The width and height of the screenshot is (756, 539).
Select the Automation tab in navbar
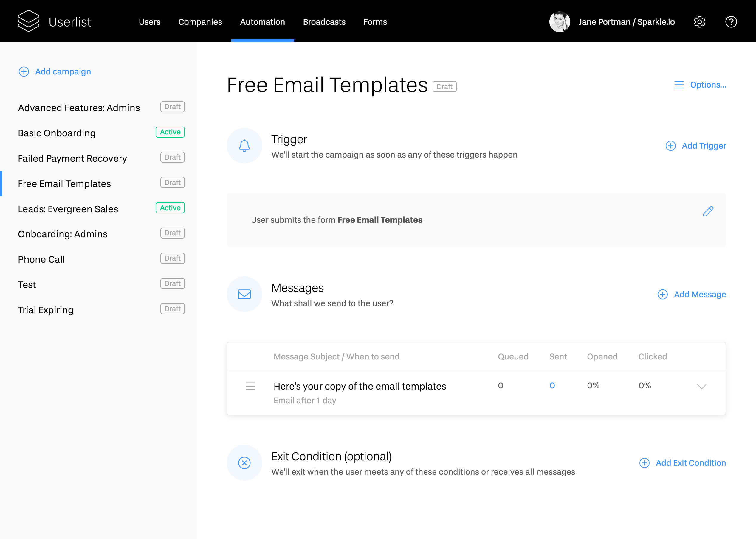pyautogui.click(x=263, y=21)
